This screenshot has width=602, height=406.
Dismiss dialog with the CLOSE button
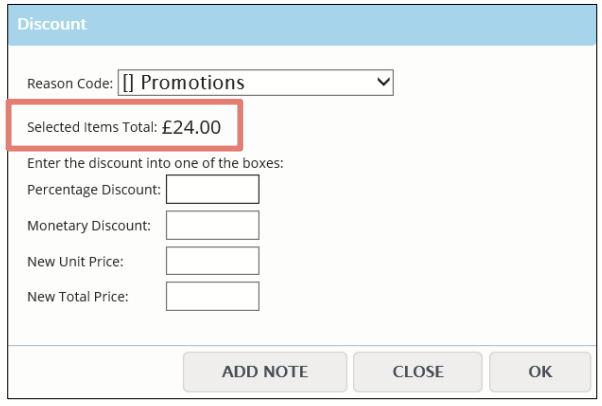(x=418, y=372)
